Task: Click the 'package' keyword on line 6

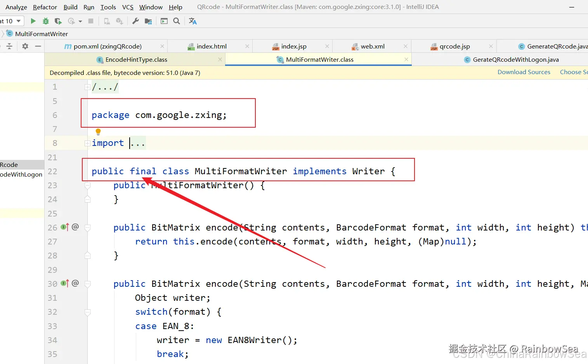Action: pos(111,115)
